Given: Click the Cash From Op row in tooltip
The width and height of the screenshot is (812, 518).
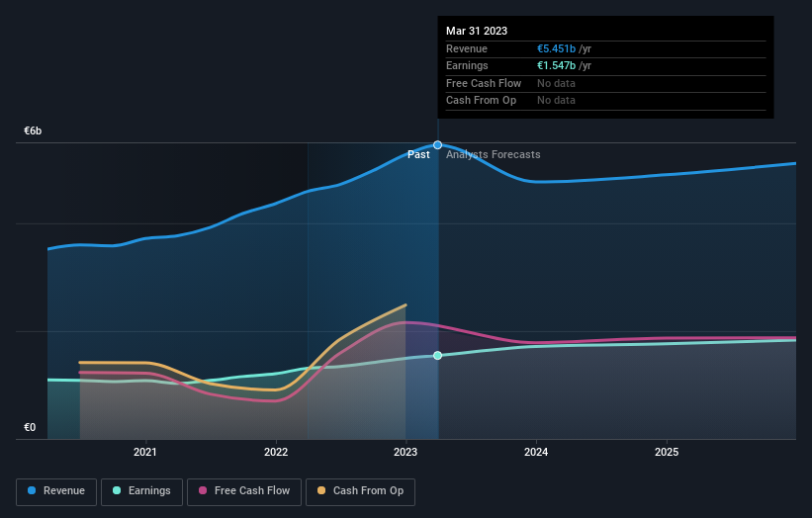Looking at the screenshot, I should click(606, 101).
